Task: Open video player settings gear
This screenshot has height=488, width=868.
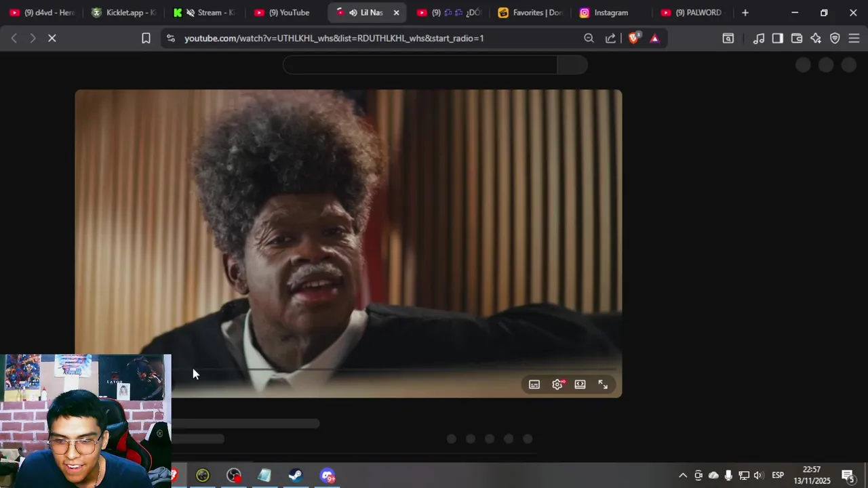Action: point(557,384)
